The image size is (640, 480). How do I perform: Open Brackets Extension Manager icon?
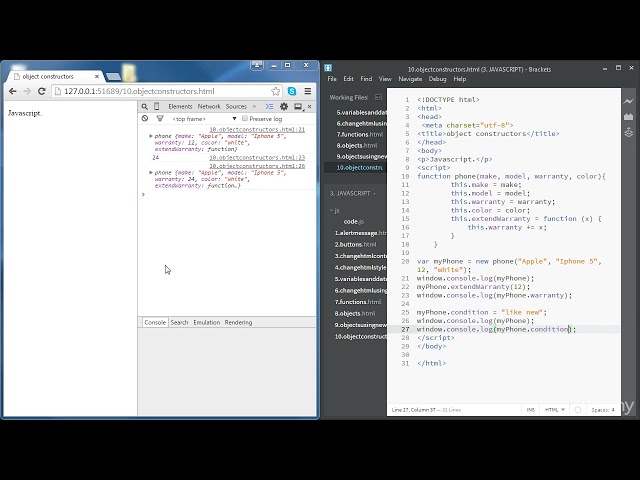(x=629, y=117)
